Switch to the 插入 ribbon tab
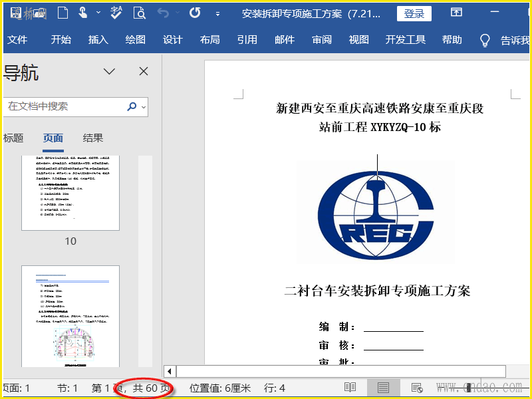532x399 pixels. (x=98, y=40)
